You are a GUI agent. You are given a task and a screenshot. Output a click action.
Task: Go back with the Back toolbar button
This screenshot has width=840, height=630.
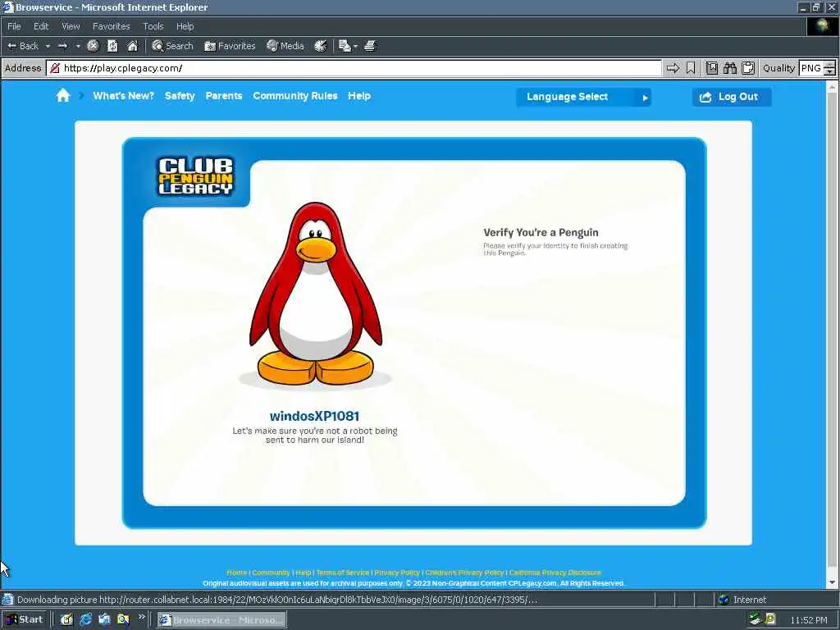click(x=23, y=46)
